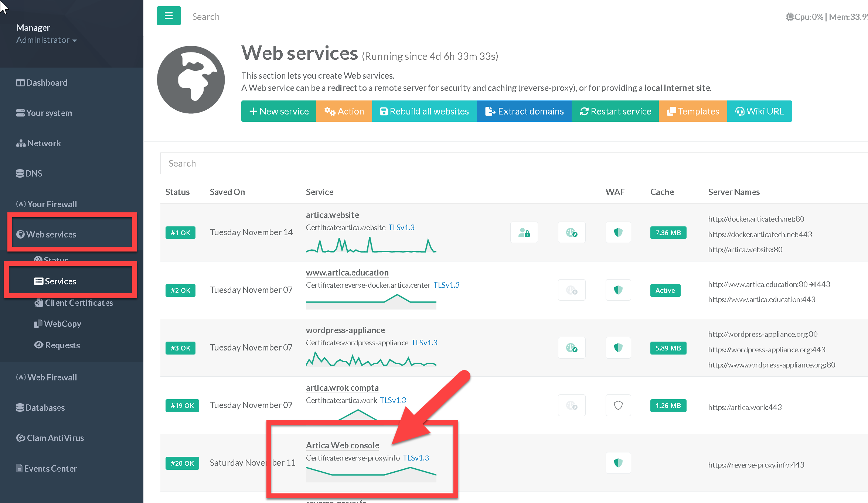Open the Wiki URL help button
Image resolution: width=868 pixels, height=503 pixels.
759,111
